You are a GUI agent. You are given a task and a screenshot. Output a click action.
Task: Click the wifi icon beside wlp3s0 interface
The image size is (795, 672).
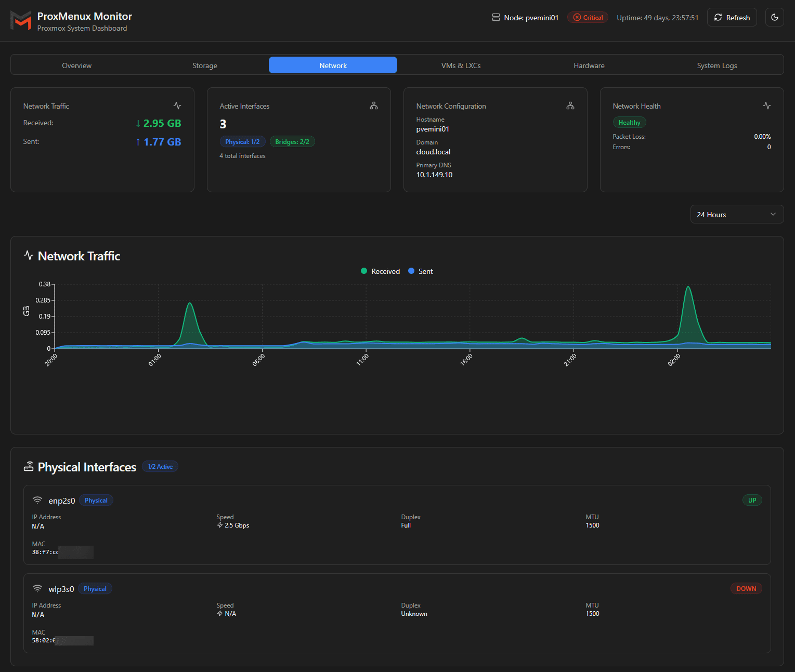pos(37,588)
